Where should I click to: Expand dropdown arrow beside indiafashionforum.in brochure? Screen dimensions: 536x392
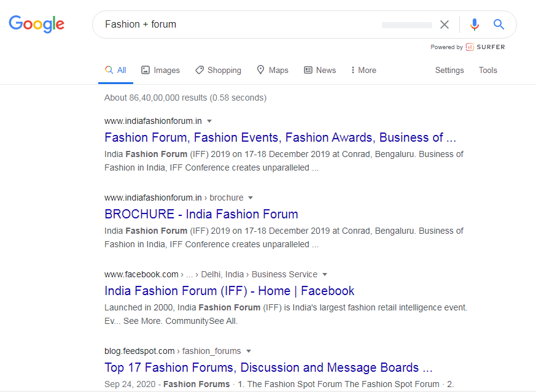tap(251, 198)
